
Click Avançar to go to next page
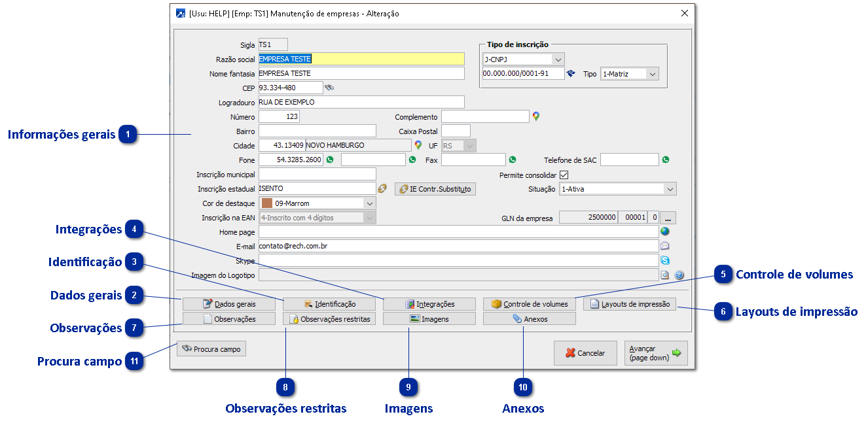[x=655, y=353]
